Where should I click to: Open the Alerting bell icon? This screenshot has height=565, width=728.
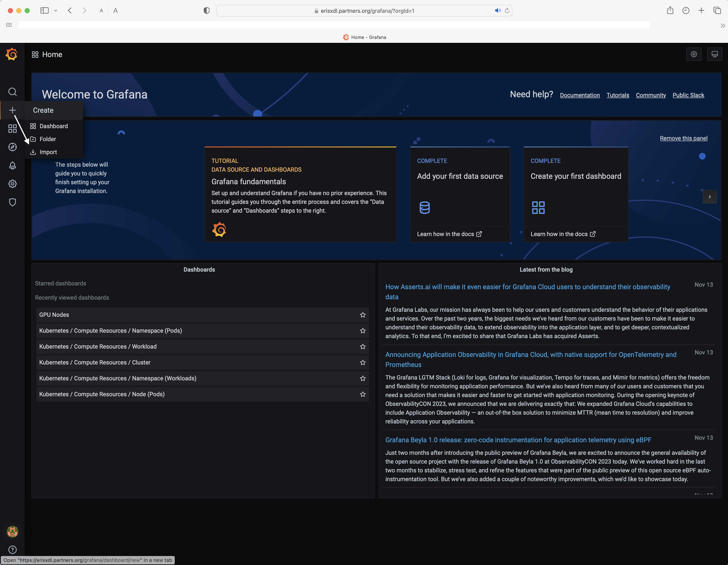pos(12,165)
